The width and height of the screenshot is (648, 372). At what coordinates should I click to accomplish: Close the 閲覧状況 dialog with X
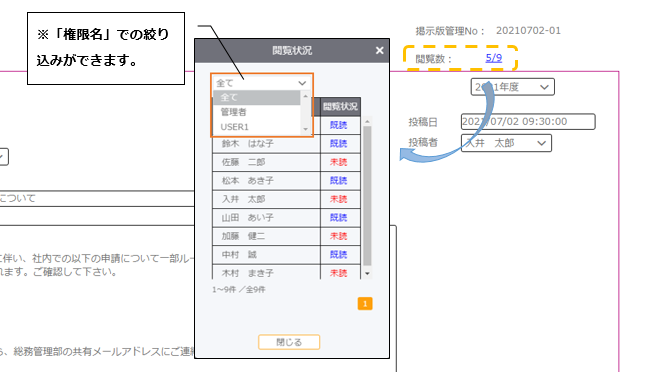pyautogui.click(x=379, y=50)
